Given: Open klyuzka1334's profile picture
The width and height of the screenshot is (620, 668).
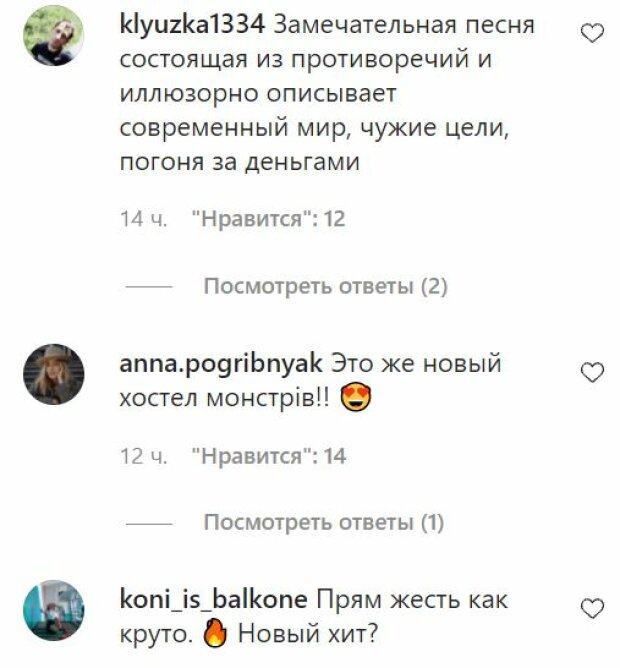Looking at the screenshot, I should click(54, 35).
